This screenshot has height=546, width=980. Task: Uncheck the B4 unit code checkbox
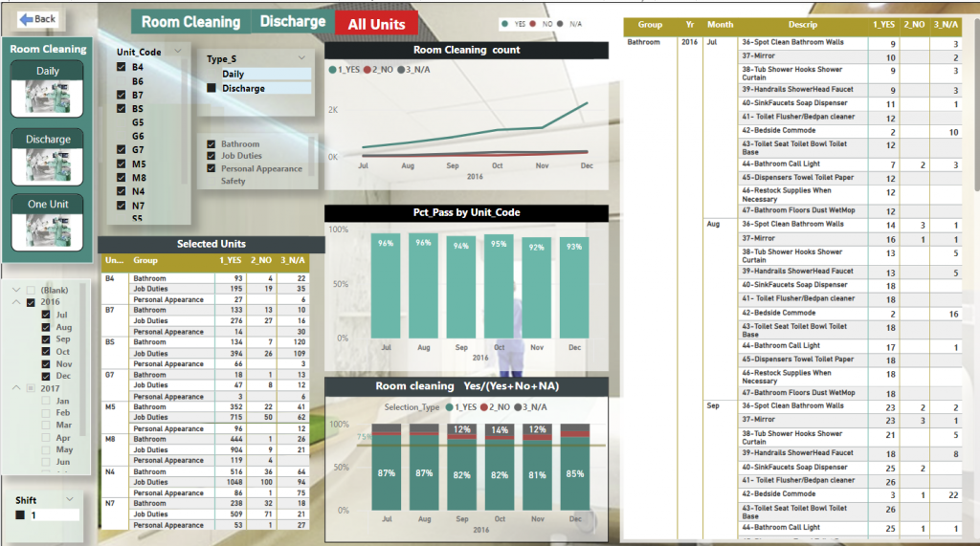click(x=121, y=68)
